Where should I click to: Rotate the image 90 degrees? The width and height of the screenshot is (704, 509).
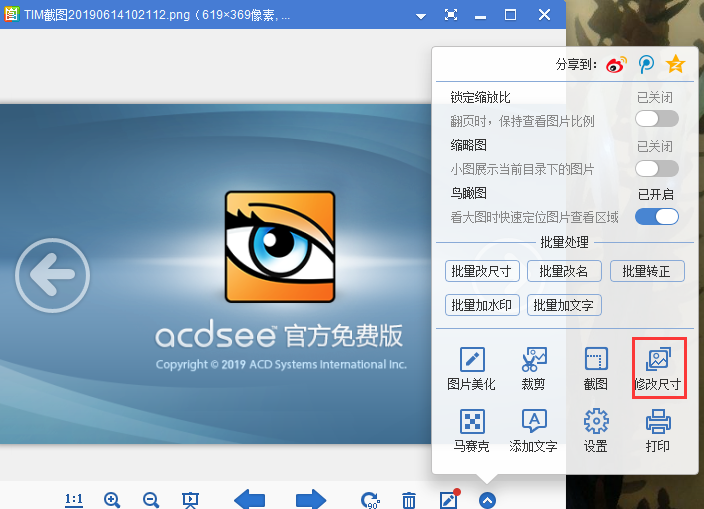tap(370, 500)
